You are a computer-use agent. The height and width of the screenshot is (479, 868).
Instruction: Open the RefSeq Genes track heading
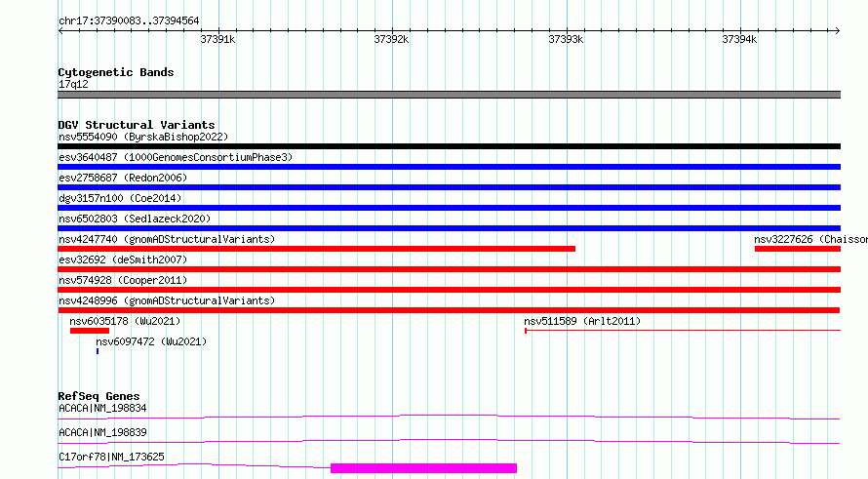tap(99, 396)
